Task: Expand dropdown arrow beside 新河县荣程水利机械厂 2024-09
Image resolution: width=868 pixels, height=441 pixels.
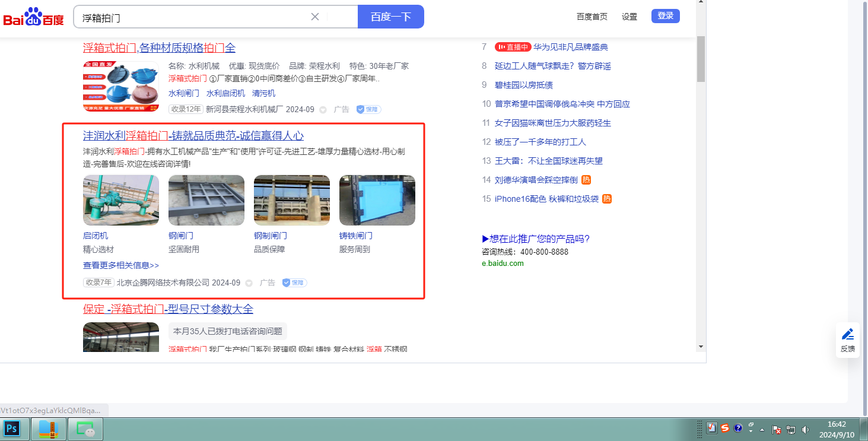Action: tap(323, 110)
